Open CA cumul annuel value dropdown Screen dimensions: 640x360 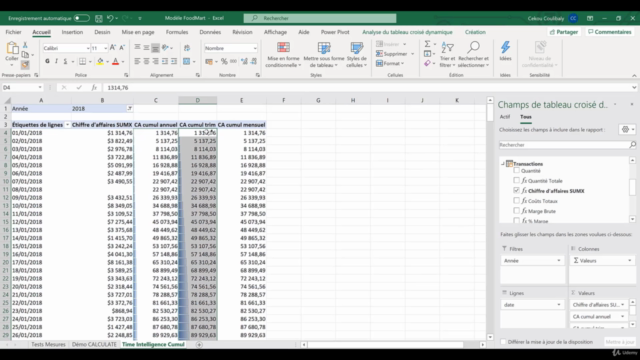point(622,316)
